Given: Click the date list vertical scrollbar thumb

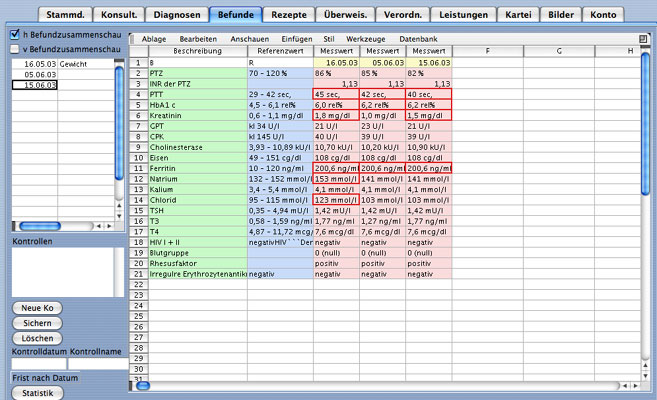Looking at the screenshot, I should 119,123.
